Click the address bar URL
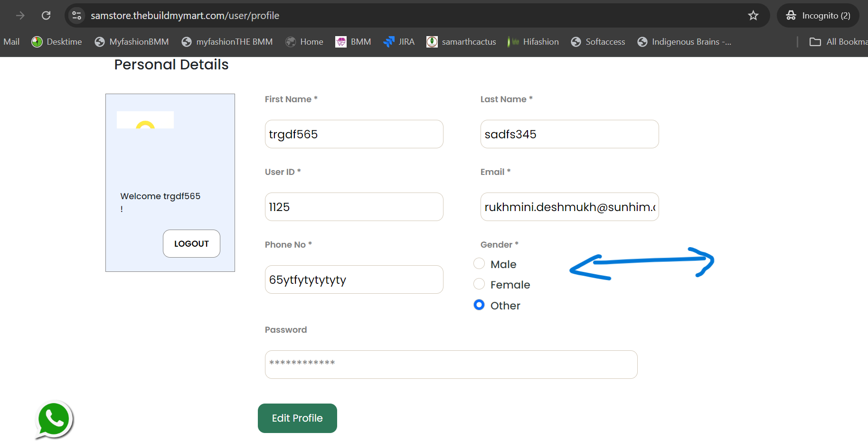The height and width of the screenshot is (443, 868). [x=185, y=16]
